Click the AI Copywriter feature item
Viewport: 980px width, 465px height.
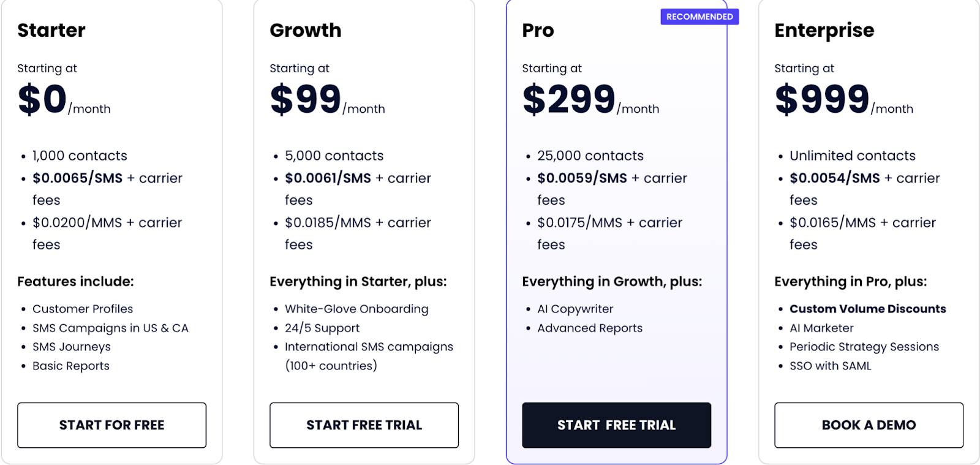point(575,309)
